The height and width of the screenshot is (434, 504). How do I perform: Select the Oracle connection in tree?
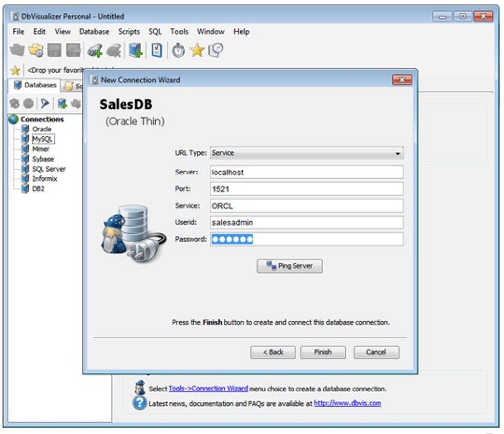click(42, 129)
